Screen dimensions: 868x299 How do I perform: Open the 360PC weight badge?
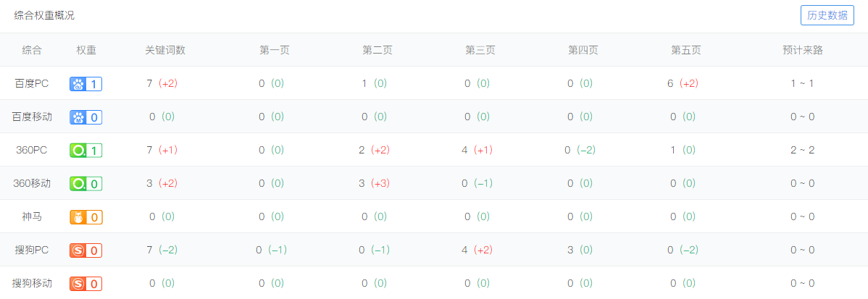coord(85,151)
